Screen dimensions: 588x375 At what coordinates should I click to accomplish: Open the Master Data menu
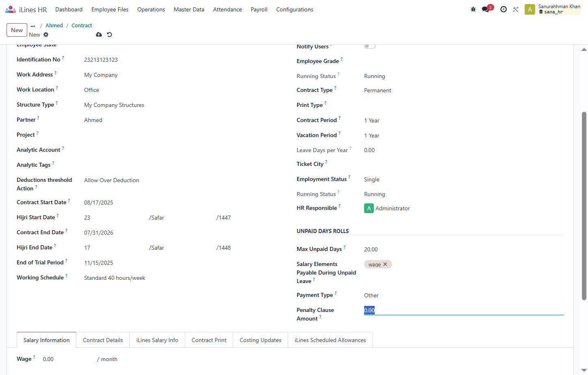pyautogui.click(x=189, y=9)
